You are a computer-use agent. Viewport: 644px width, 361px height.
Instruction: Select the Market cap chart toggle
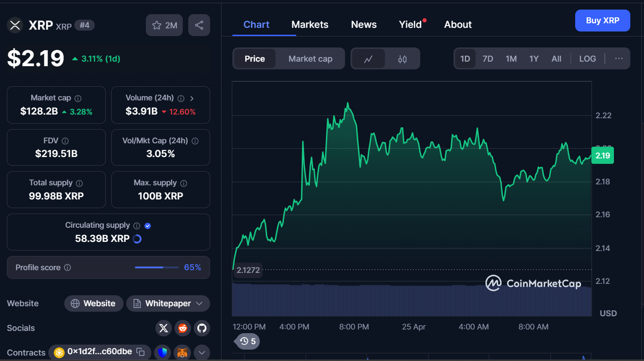coord(310,59)
